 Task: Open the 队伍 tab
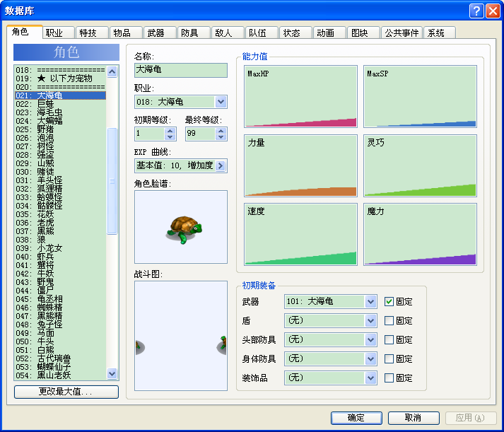(x=262, y=33)
